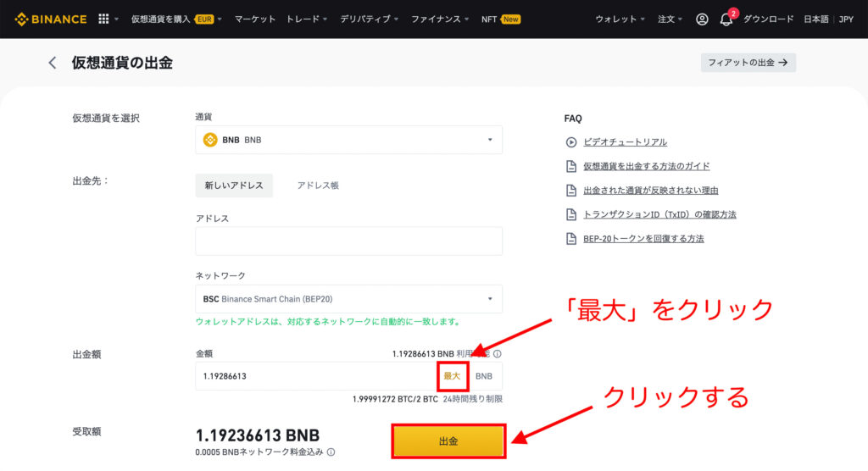The height and width of the screenshot is (471, 868).
Task: Open 仮想通貨を出金する方法のガイド link
Action: tap(646, 166)
